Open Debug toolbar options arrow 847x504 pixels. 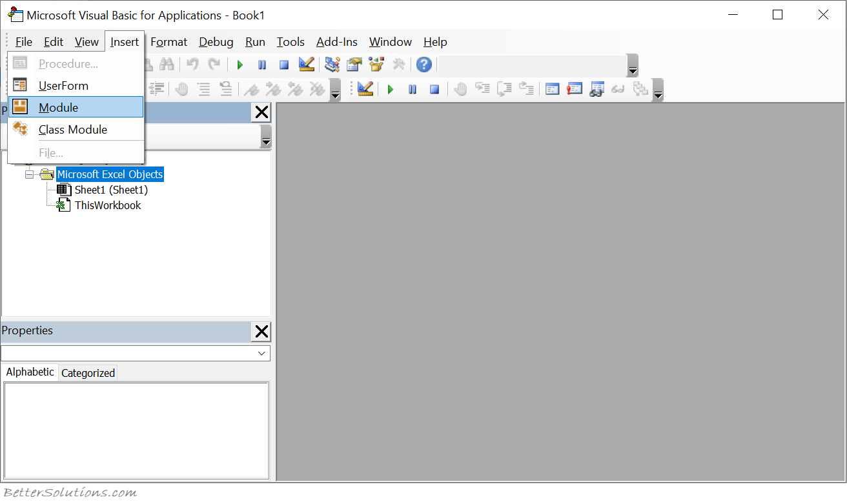pos(658,90)
